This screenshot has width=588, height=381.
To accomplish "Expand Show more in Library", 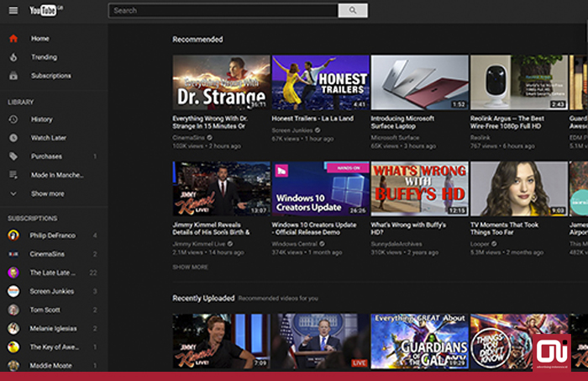I will coord(47,193).
